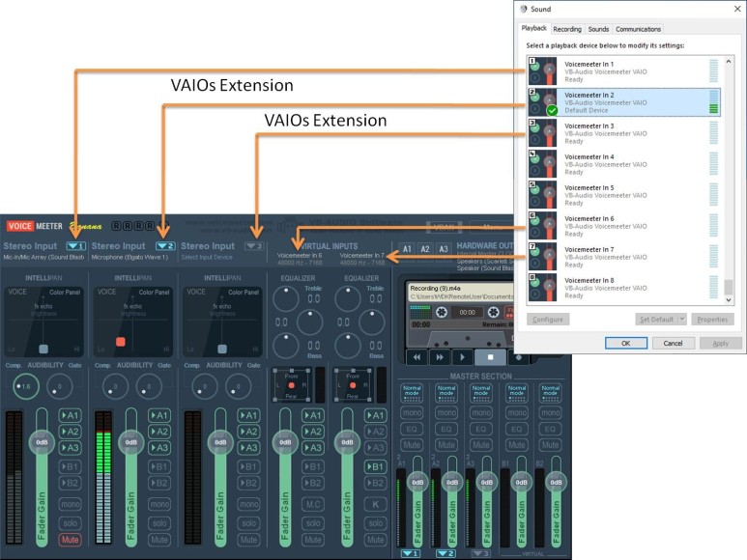Click the Voicemeeter In 8 device icon
The image size is (747, 560).
(x=542, y=288)
